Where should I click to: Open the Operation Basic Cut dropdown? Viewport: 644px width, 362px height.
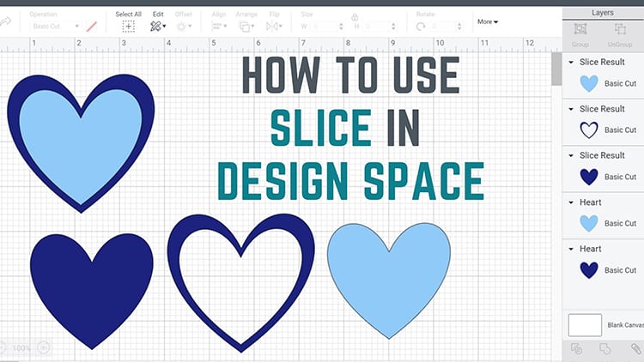(55, 27)
